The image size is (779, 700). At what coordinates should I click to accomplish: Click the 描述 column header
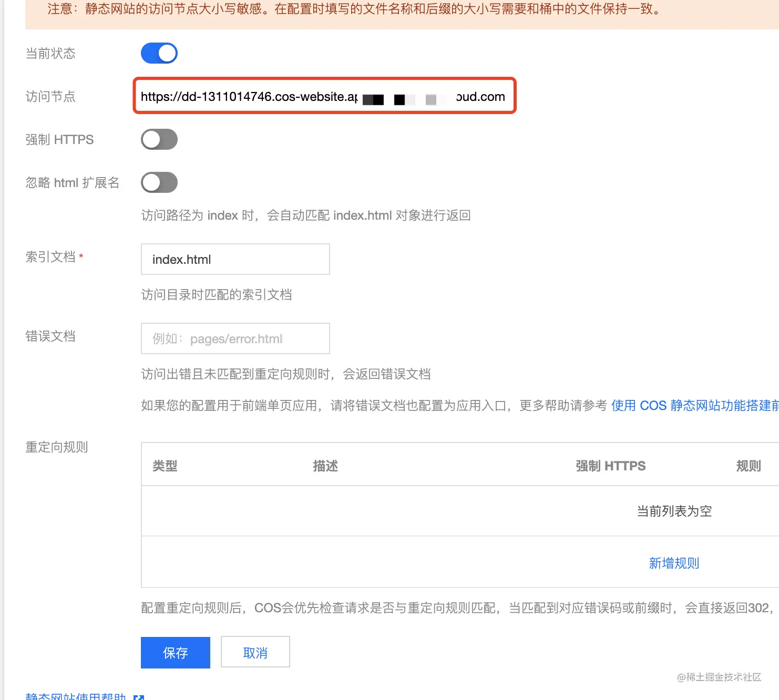click(x=325, y=466)
